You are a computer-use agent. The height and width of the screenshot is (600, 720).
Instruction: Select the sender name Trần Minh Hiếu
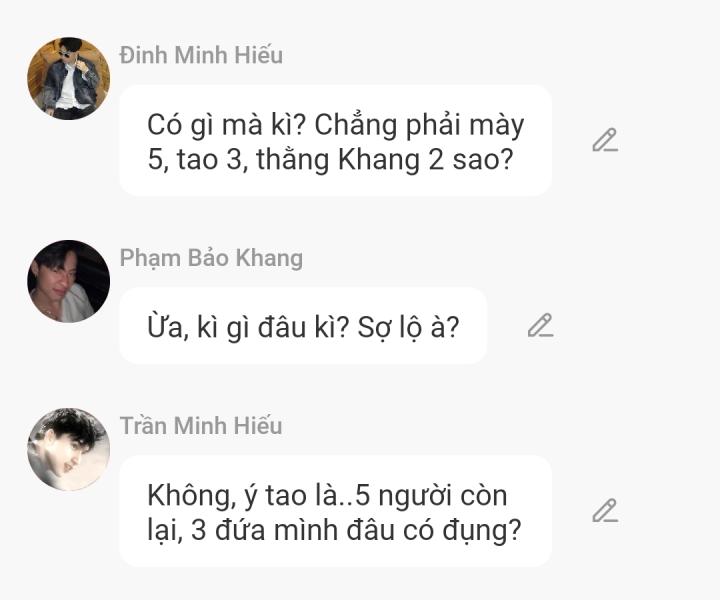coord(201,426)
